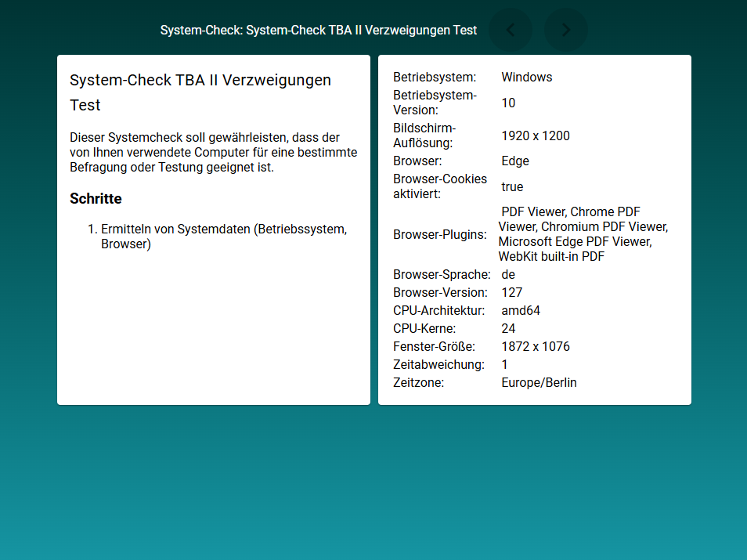747x560 pixels.
Task: Click the 'CPU-Kerne:' label
Action: click(424, 328)
